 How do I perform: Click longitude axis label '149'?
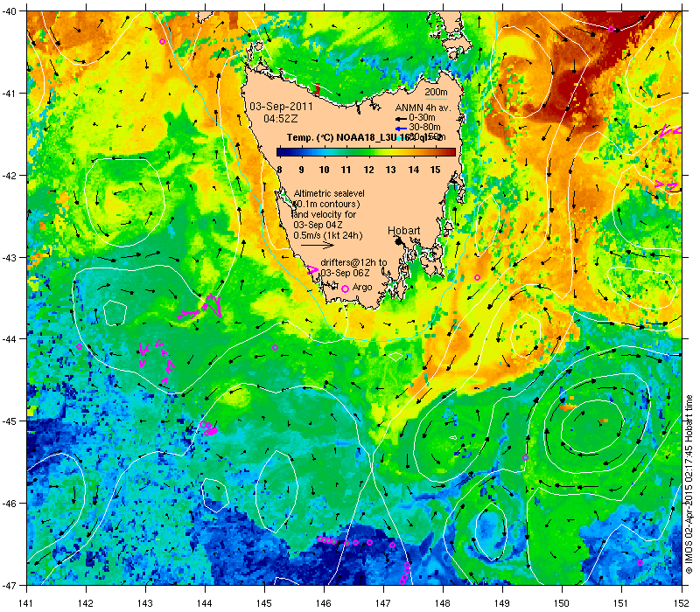point(502,603)
